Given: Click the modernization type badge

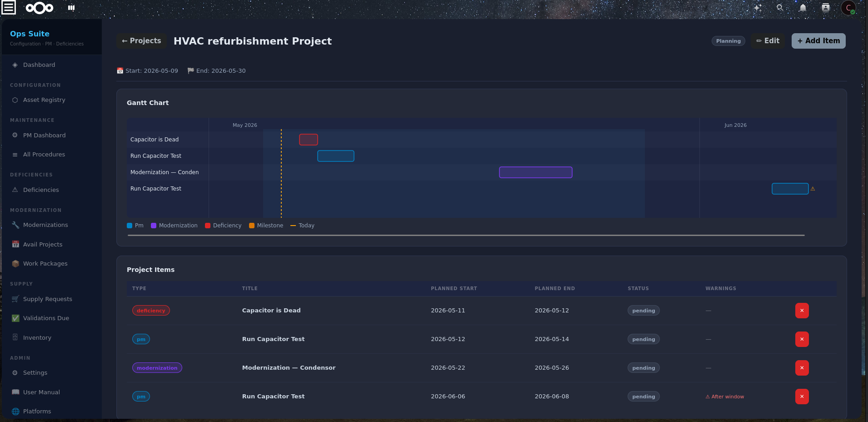Looking at the screenshot, I should click(157, 368).
